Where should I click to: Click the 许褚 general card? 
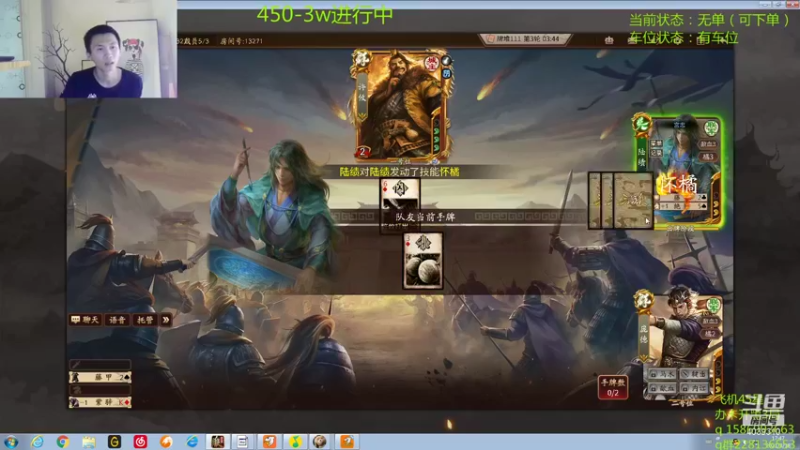402,106
